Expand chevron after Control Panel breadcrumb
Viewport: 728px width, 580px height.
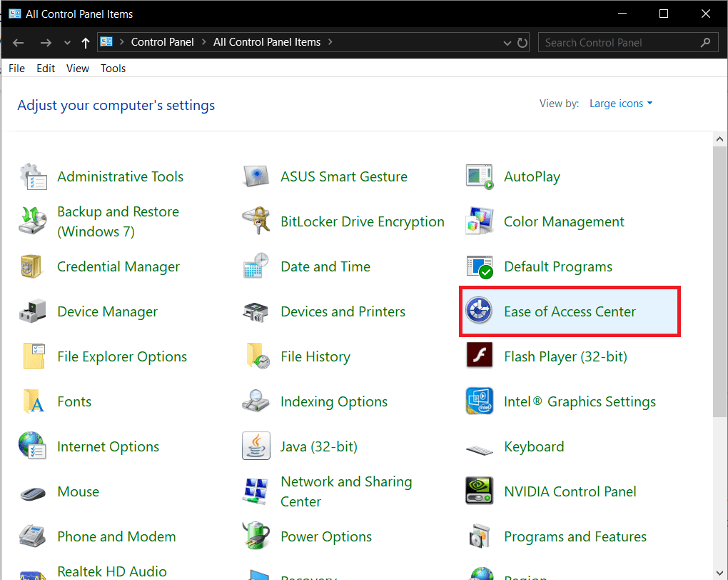(x=203, y=42)
